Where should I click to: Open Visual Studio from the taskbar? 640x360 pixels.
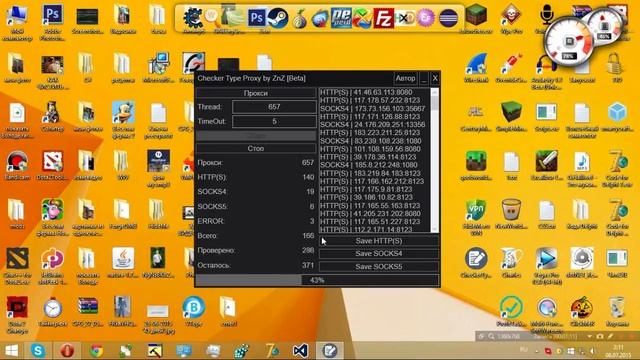300,351
